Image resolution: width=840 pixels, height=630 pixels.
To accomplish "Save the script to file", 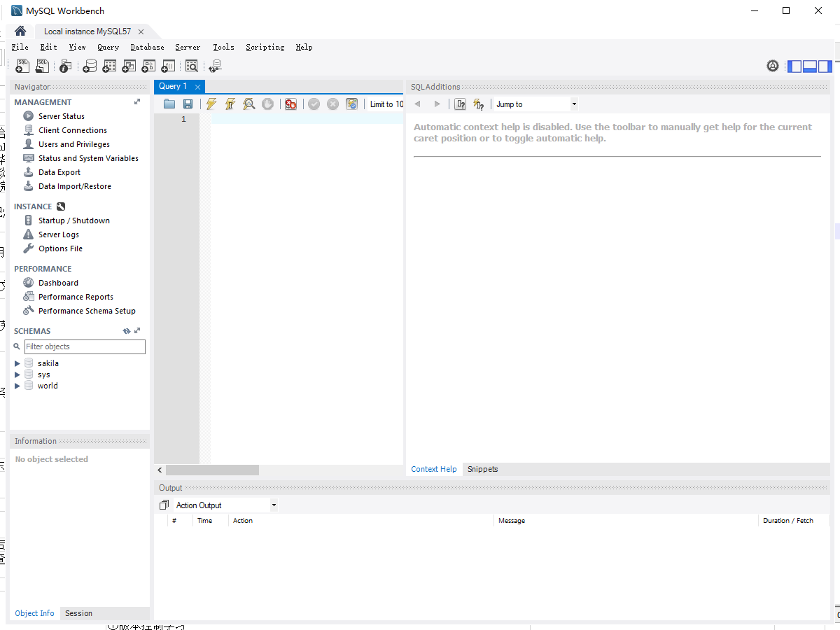I will click(188, 104).
